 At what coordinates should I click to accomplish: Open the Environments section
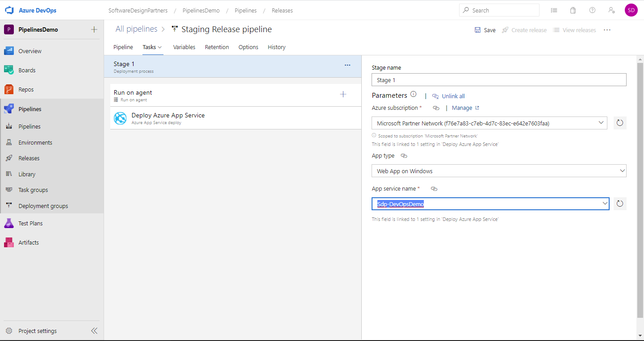coord(35,142)
